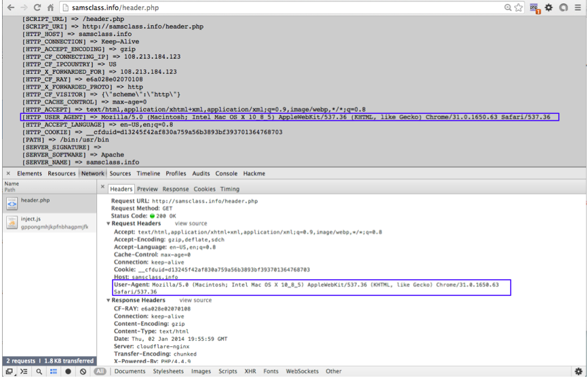Toggle small resource rows list icon
Screen dimensions: 588x378
[54, 371]
